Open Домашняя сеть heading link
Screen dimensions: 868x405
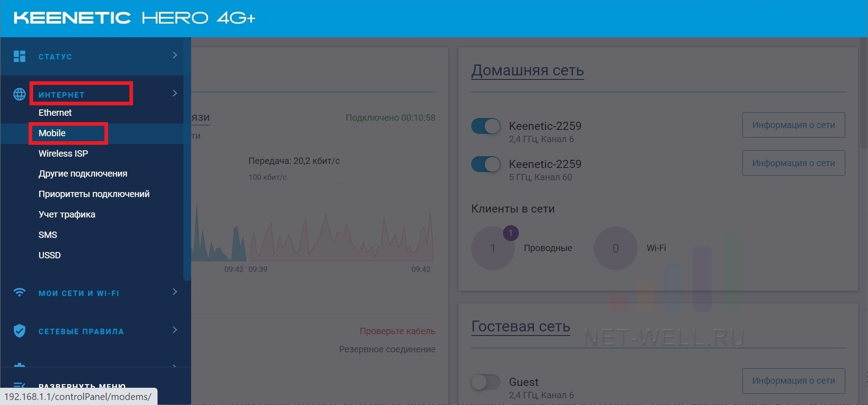click(x=528, y=71)
